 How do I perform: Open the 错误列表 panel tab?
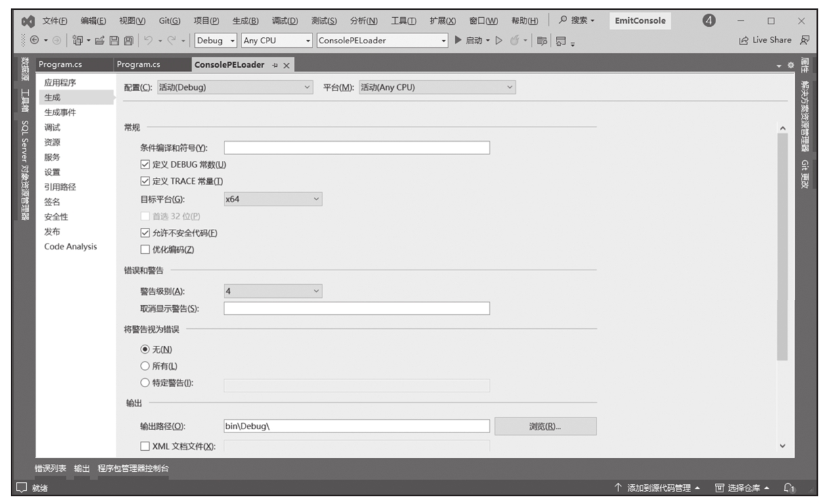(51, 468)
